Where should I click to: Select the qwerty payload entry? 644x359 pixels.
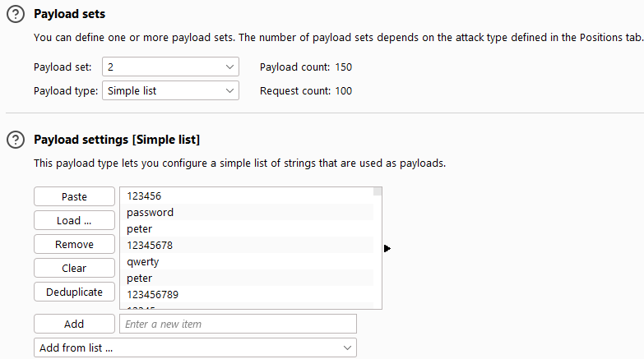click(x=247, y=262)
